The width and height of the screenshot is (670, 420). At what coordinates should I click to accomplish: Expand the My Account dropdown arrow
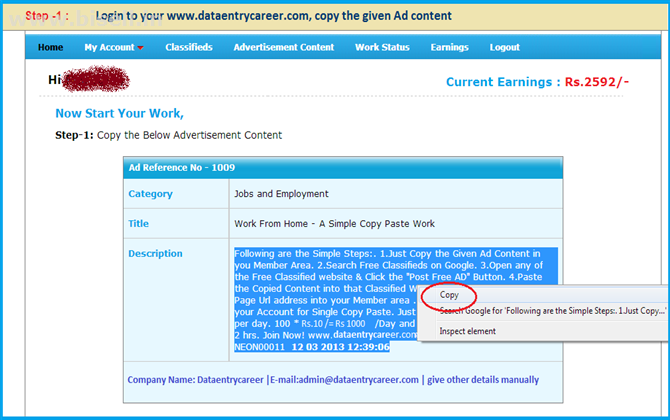140,48
